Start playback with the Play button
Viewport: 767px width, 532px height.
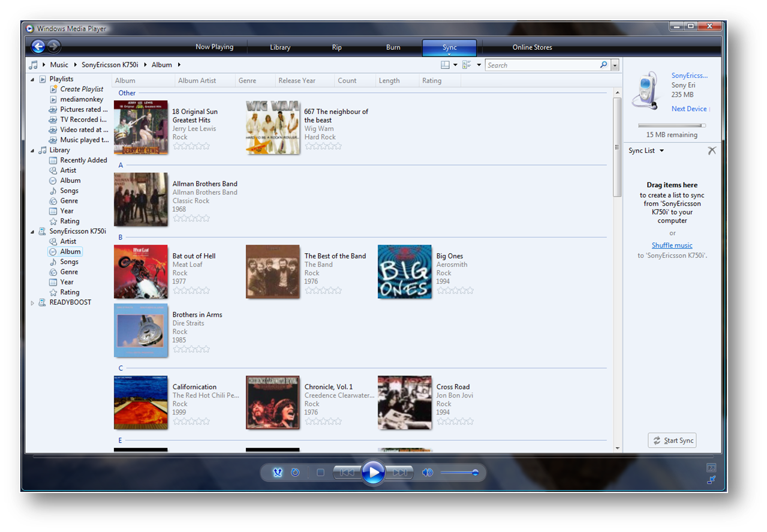373,473
